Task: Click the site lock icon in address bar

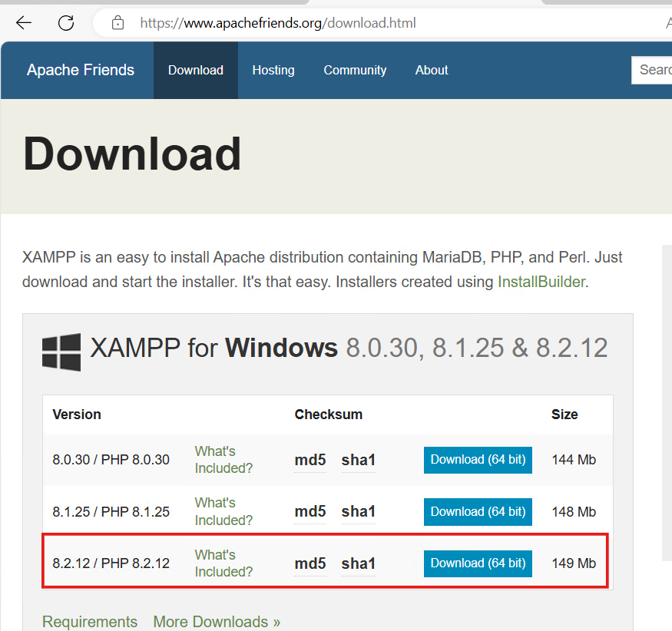Action: point(118,23)
